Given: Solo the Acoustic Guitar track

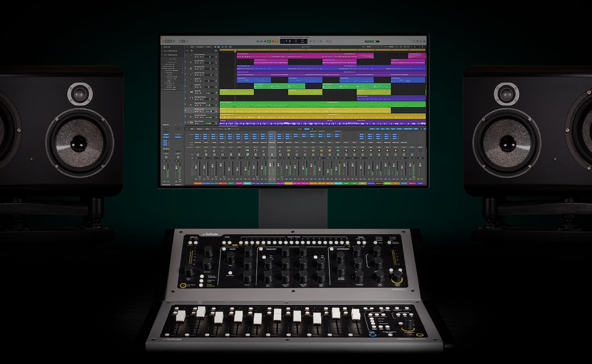Looking at the screenshot, I should pos(197,63).
